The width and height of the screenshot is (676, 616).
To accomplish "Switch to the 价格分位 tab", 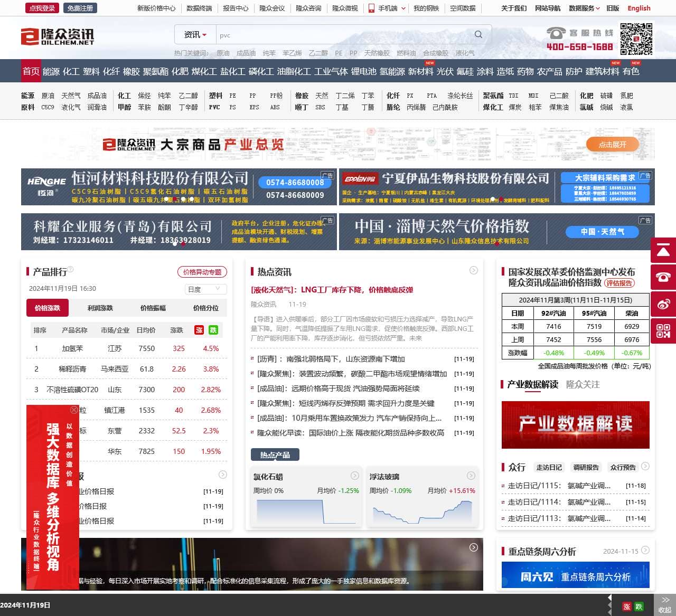I will click(x=206, y=308).
